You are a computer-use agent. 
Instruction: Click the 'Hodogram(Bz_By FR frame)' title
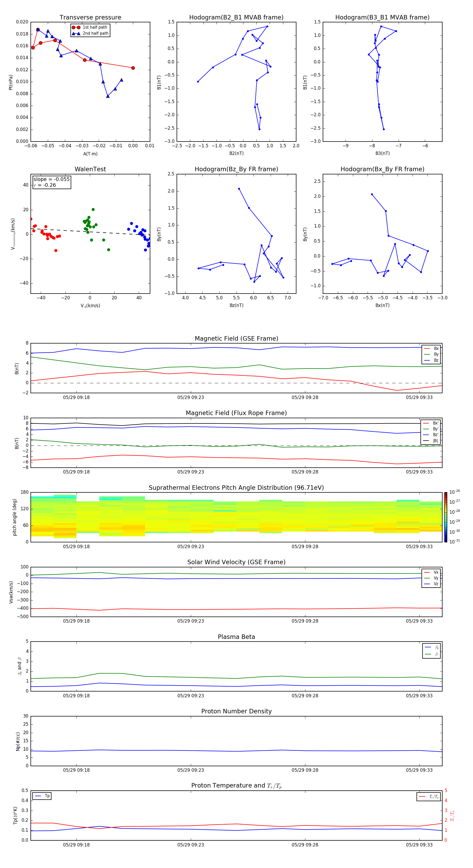pos(236,169)
